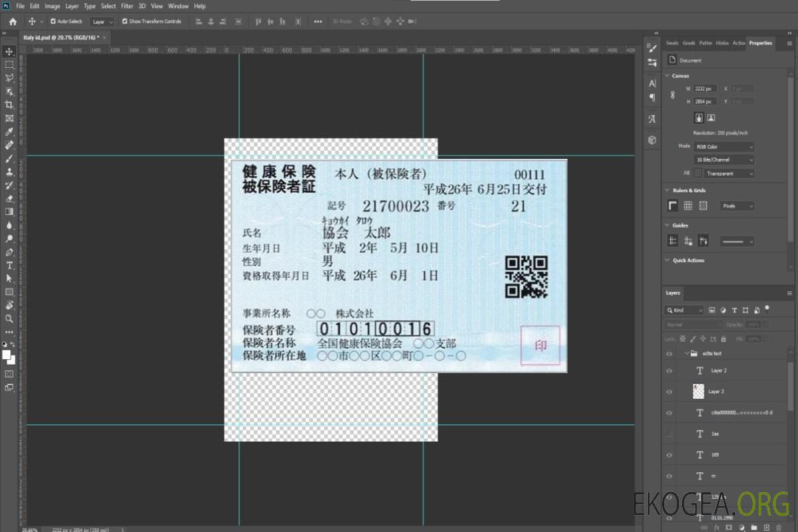Screen dimensions: 798x532
Task: Disable Show Transform Controls checkbox
Action: point(124,21)
